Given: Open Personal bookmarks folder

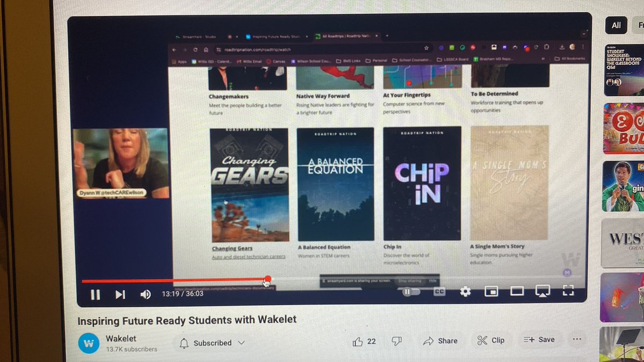Looking at the screenshot, I should [x=376, y=61].
